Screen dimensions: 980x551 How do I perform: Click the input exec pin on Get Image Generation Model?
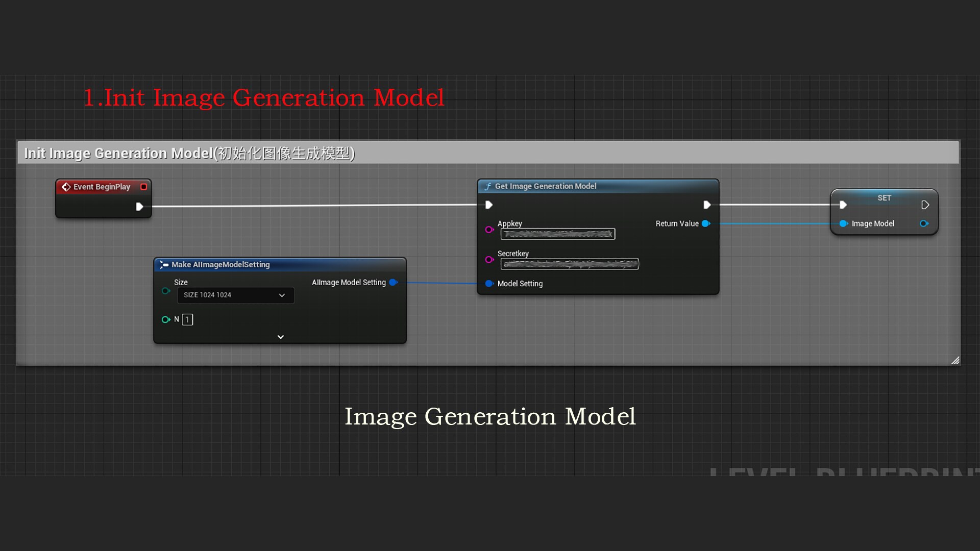489,205
